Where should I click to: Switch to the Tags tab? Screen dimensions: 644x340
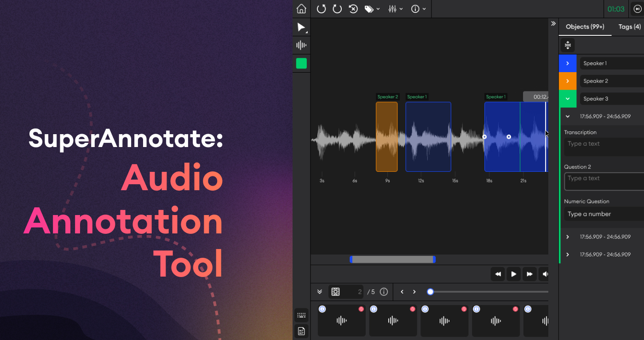coord(629,27)
